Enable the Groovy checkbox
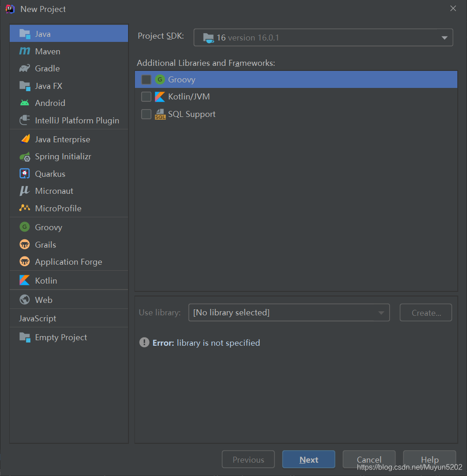The height and width of the screenshot is (476, 467). (146, 80)
